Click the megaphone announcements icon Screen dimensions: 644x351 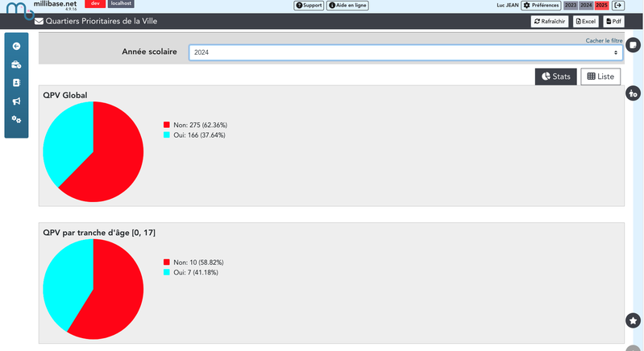[x=16, y=101]
